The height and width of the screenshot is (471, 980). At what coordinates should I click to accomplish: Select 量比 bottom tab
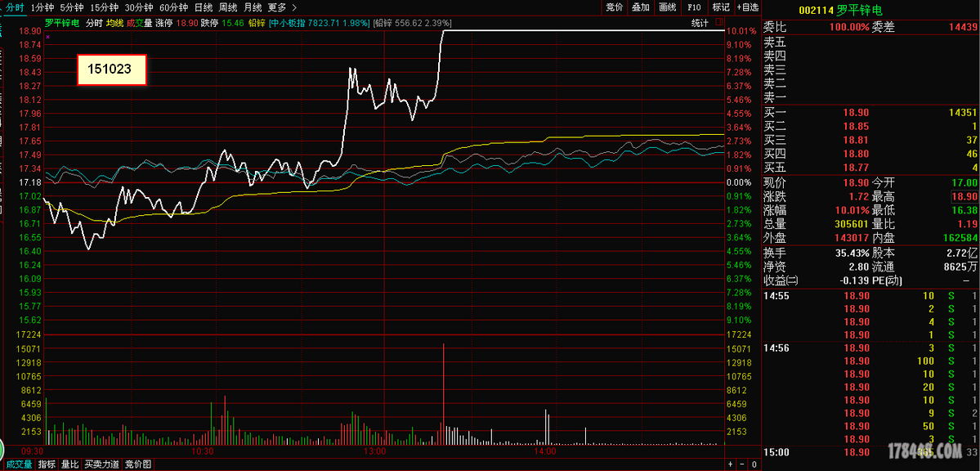(x=70, y=464)
